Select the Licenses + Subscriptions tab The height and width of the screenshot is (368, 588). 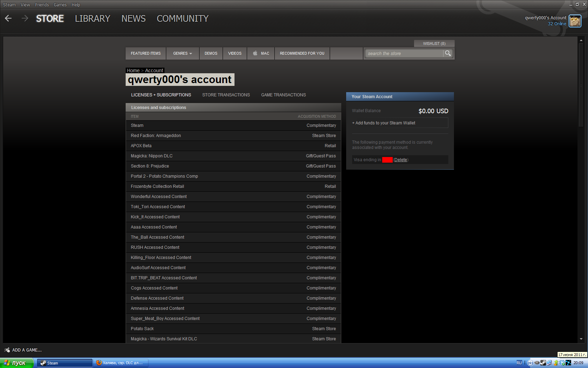click(x=161, y=95)
